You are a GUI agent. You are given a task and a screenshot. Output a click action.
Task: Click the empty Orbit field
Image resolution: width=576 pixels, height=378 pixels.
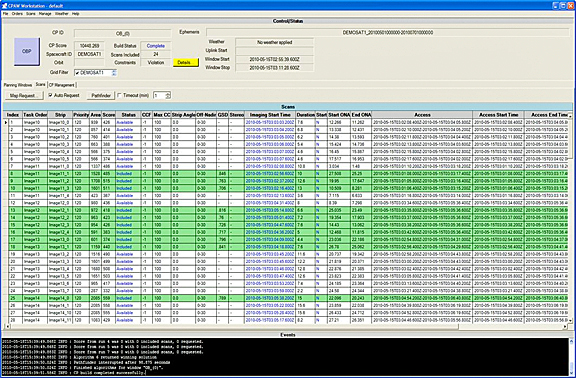tap(90, 63)
